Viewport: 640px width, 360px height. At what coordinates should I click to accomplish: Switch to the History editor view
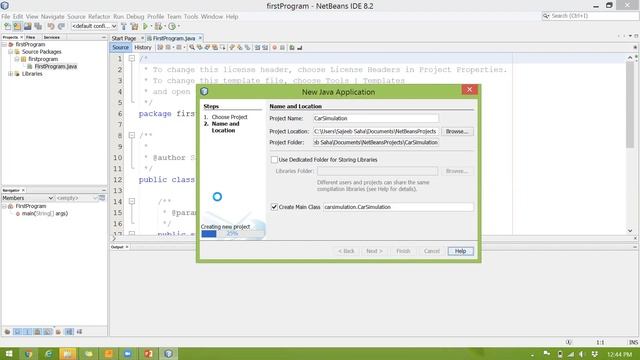coord(143,47)
